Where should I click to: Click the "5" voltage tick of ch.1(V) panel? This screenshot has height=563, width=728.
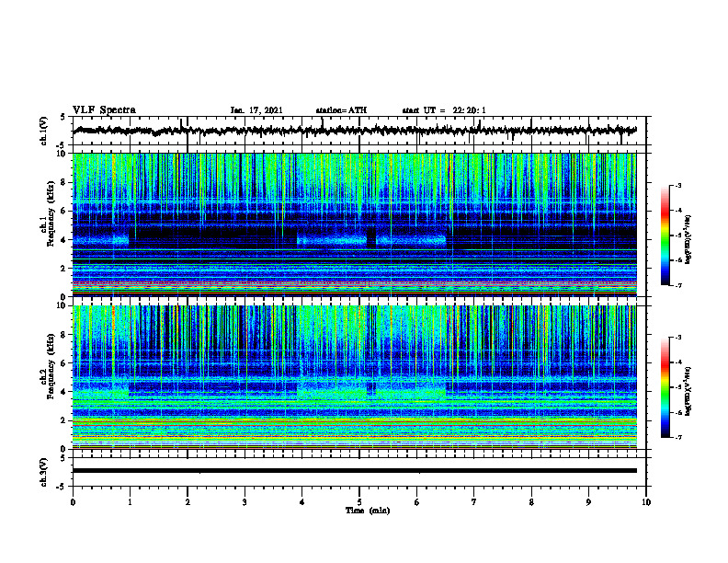63,117
